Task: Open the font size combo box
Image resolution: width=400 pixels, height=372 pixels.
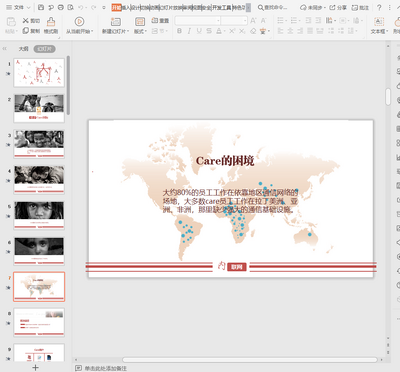Action: tap(234, 21)
